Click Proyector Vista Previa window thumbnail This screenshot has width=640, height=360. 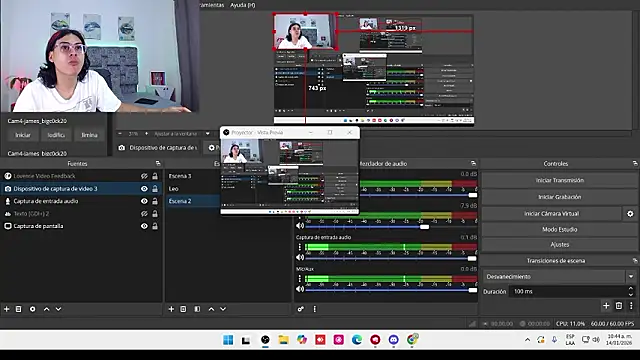[x=290, y=176]
